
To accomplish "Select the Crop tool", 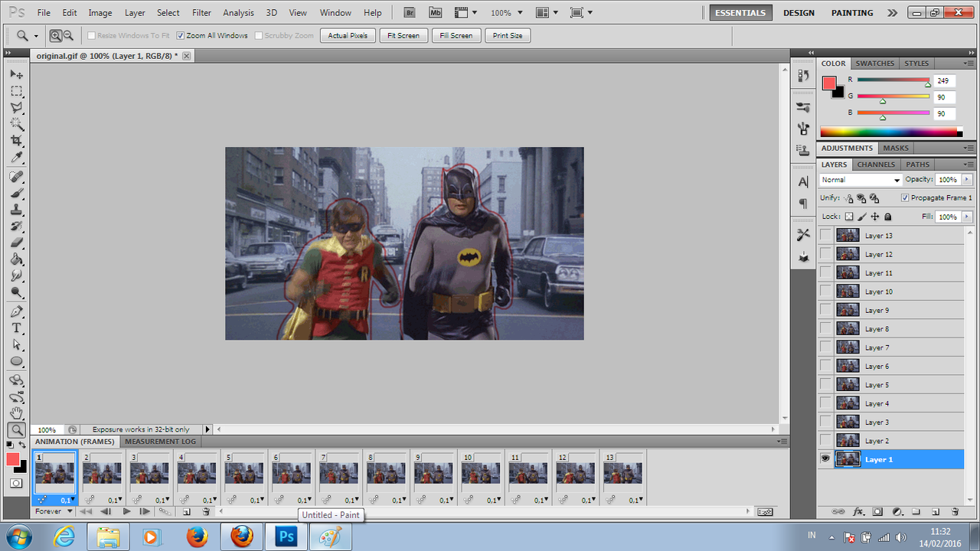I will pos(16,142).
